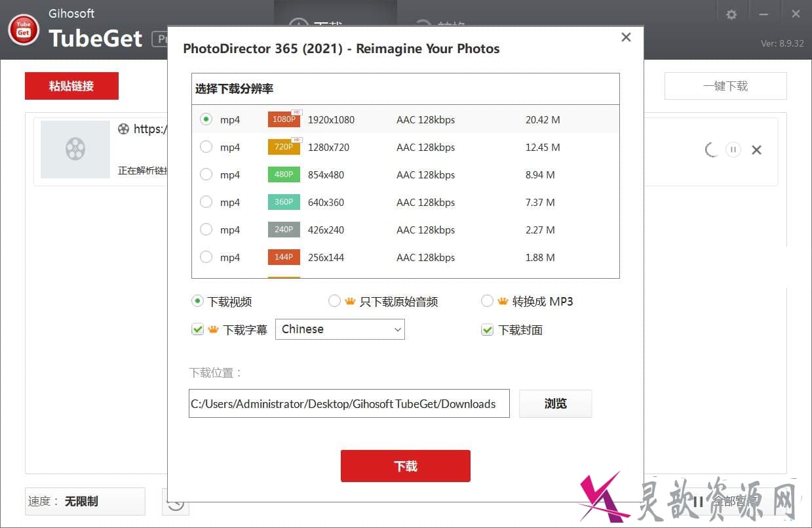
Task: Click crown icon beside 只下载原始音频
Action: [x=350, y=301]
